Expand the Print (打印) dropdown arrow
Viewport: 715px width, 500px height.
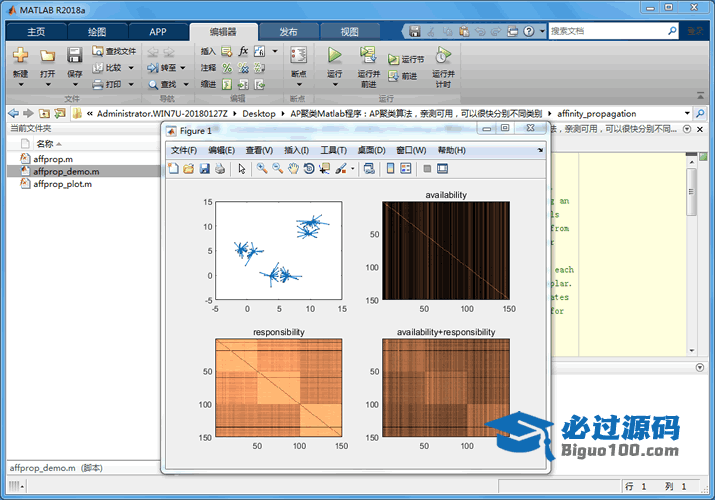pyautogui.click(x=131, y=84)
